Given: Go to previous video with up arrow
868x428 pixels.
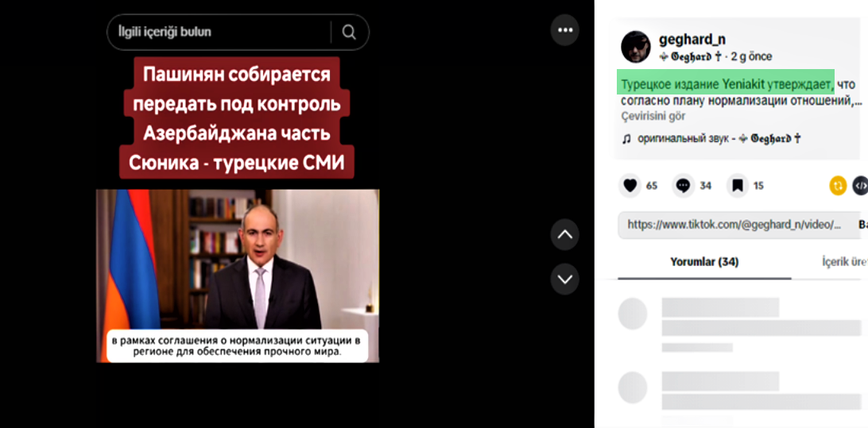Looking at the screenshot, I should coord(564,234).
